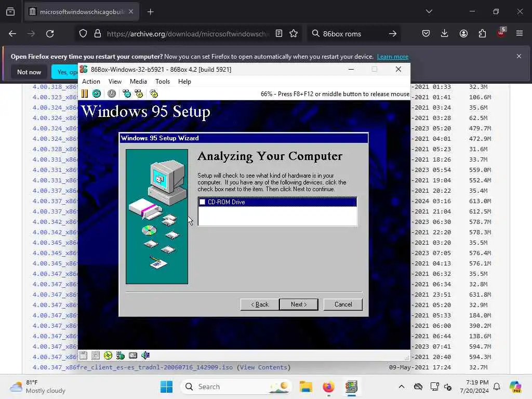Image resolution: width=532 pixels, height=399 pixels.
Task: Click the CD-ROM status bar icon
Action: point(108,355)
